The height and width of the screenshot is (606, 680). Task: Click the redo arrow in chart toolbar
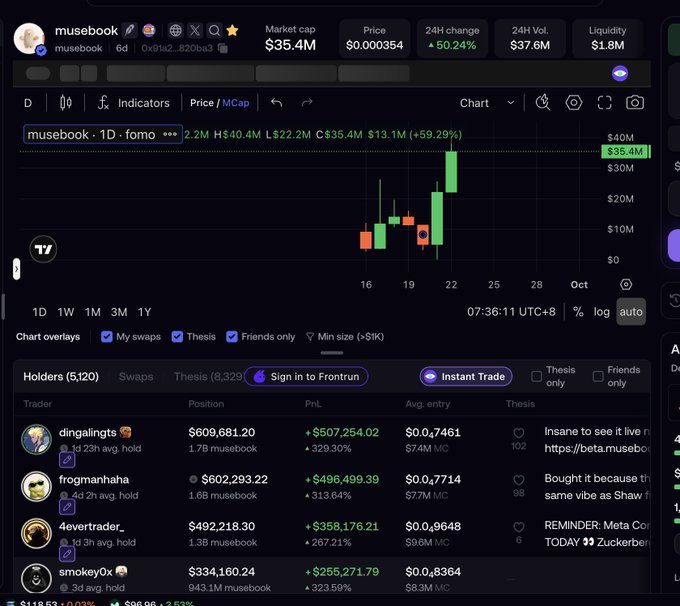pyautogui.click(x=307, y=103)
